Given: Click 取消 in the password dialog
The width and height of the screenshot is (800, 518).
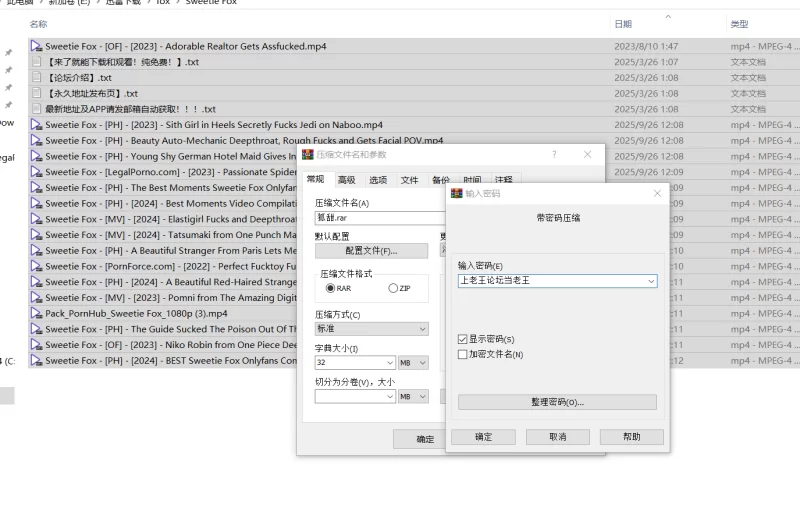Looking at the screenshot, I should pos(557,437).
